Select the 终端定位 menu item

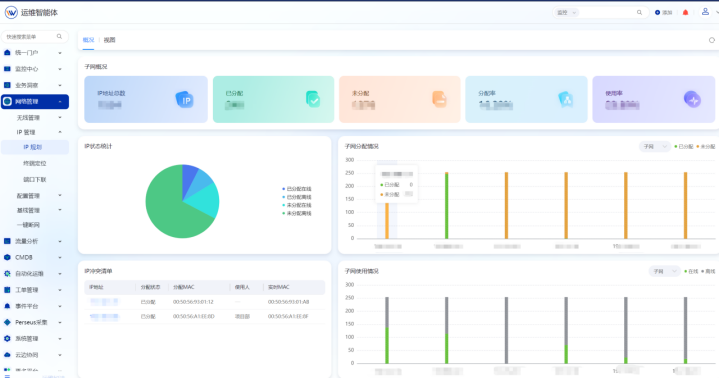pyautogui.click(x=35, y=163)
